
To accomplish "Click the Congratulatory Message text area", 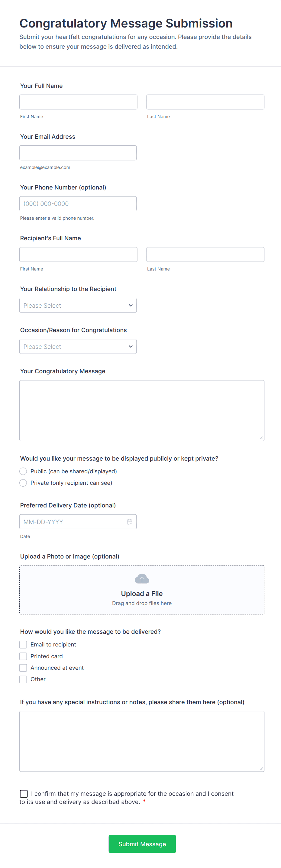I will coord(142,410).
